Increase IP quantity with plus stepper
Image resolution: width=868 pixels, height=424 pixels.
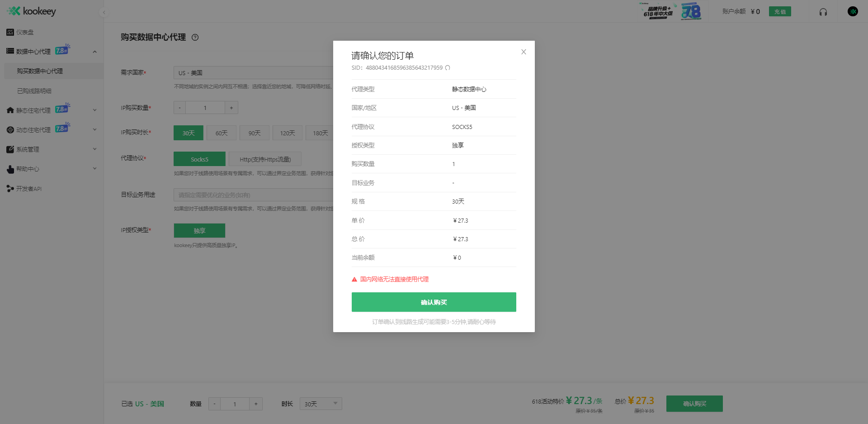tap(231, 107)
